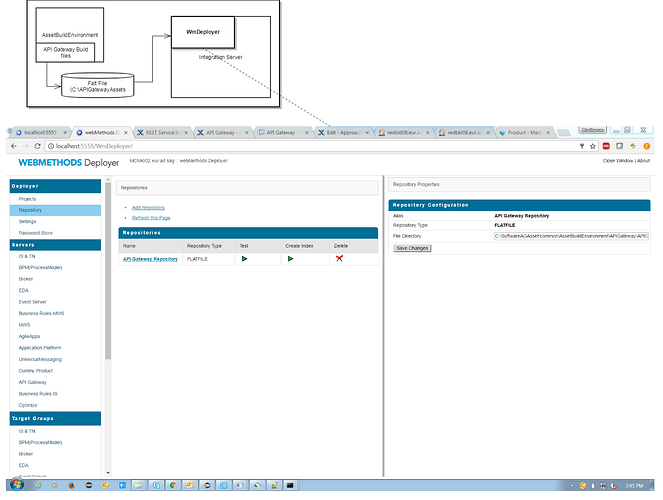The width and height of the screenshot is (663, 500).
Task: Select Business Rules IS under Servers
Action: 38,394
